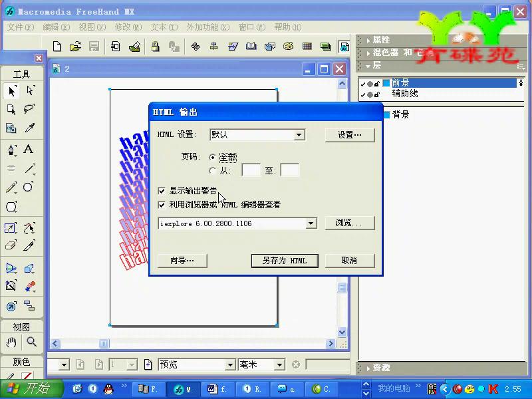Open the 窗口 menu
The image size is (532, 399).
pyautogui.click(x=252, y=27)
